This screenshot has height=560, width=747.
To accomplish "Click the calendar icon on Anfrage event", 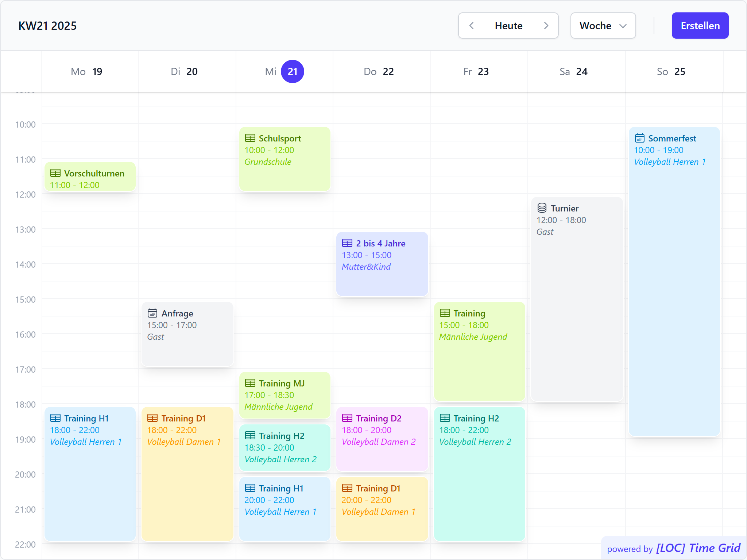I will [152, 313].
